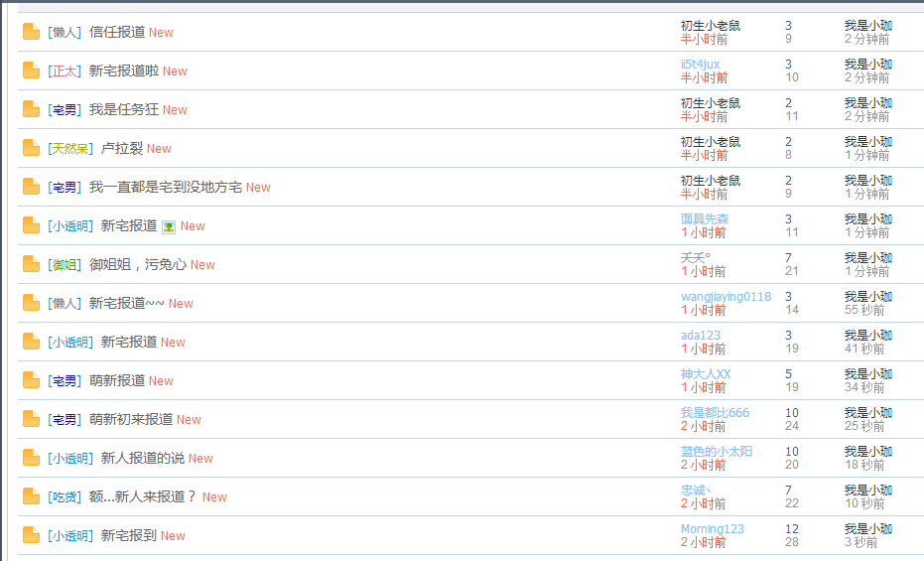The height and width of the screenshot is (561, 924).
Task: Click folder icon beside 新宅报到 thread
Action: point(31,535)
